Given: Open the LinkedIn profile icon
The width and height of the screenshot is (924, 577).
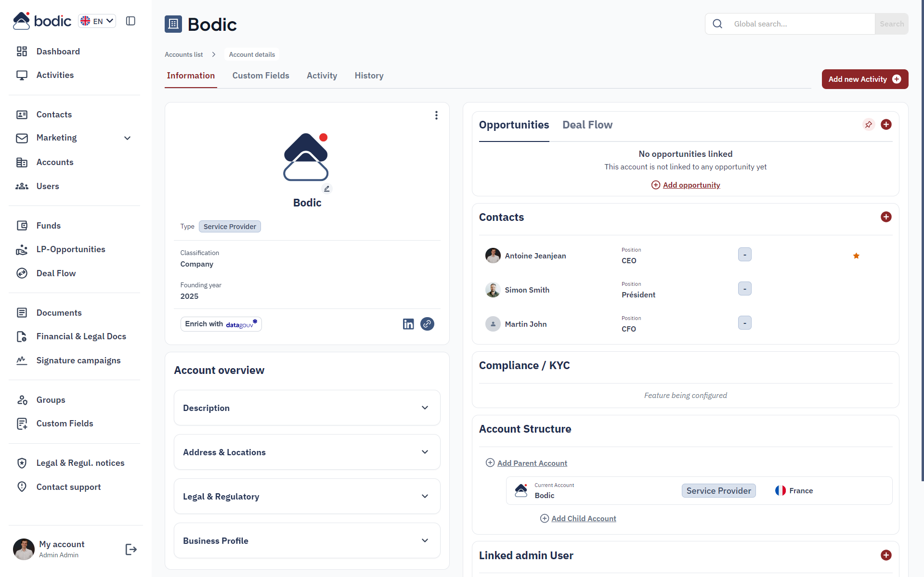Looking at the screenshot, I should pos(408,324).
